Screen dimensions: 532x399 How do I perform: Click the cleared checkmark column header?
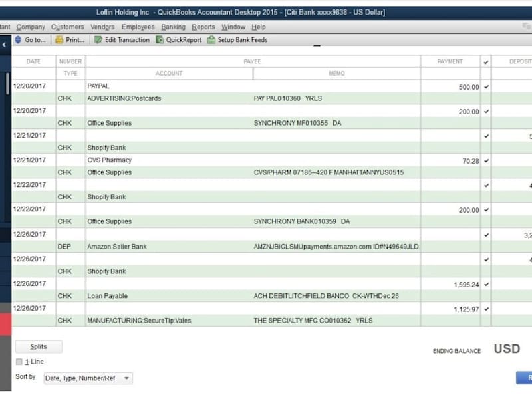486,62
